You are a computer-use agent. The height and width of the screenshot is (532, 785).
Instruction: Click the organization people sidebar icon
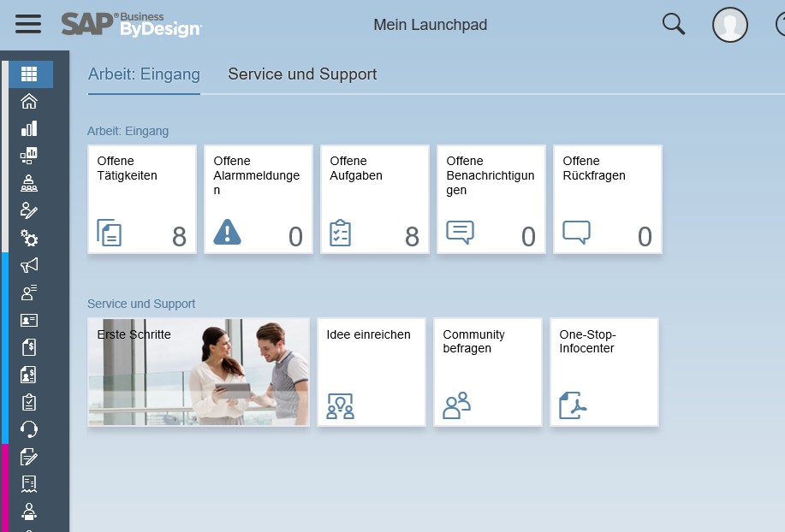click(29, 183)
